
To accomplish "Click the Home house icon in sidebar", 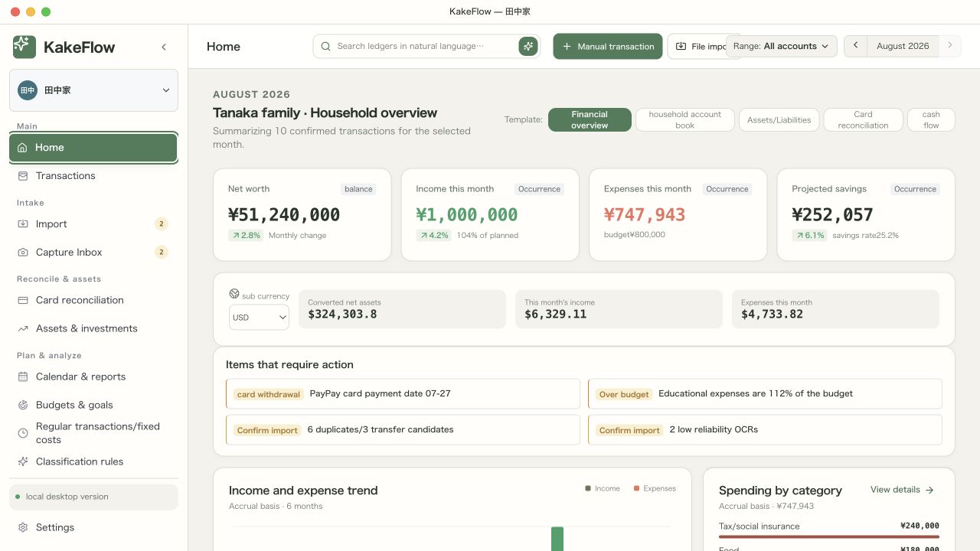I will click(22, 148).
